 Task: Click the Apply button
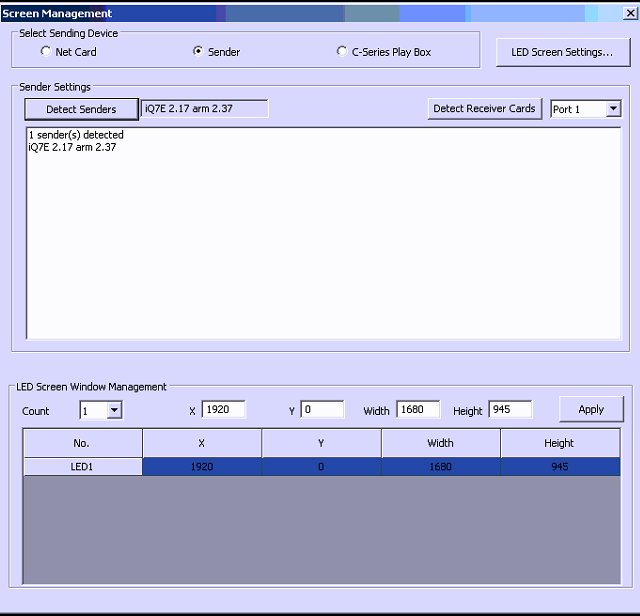(591, 409)
